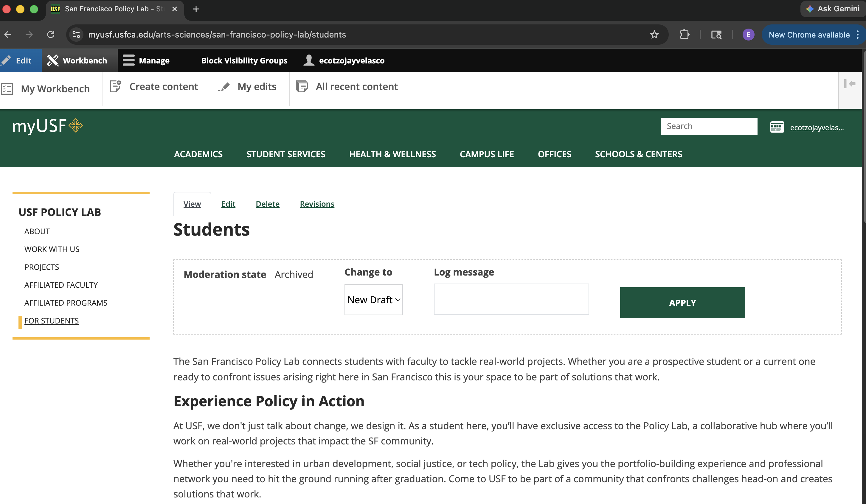Open the purple E profile avatar

[x=748, y=34]
